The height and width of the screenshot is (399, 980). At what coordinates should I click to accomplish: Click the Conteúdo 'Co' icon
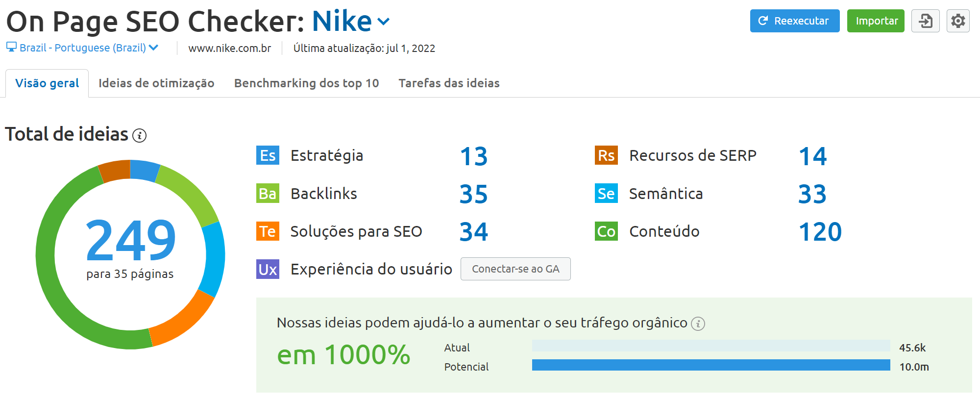point(607,231)
